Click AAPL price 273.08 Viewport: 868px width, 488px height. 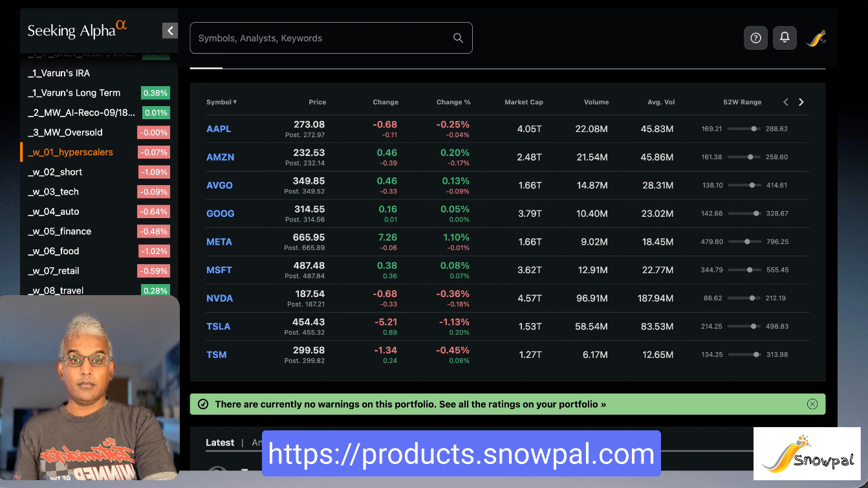coord(309,124)
